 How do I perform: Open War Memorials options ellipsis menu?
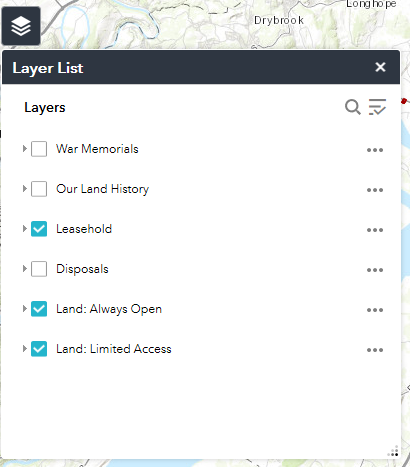click(x=375, y=150)
